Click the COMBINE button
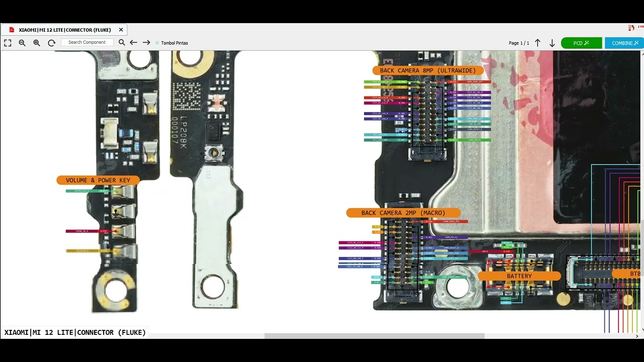The image size is (644, 362). tap(624, 43)
